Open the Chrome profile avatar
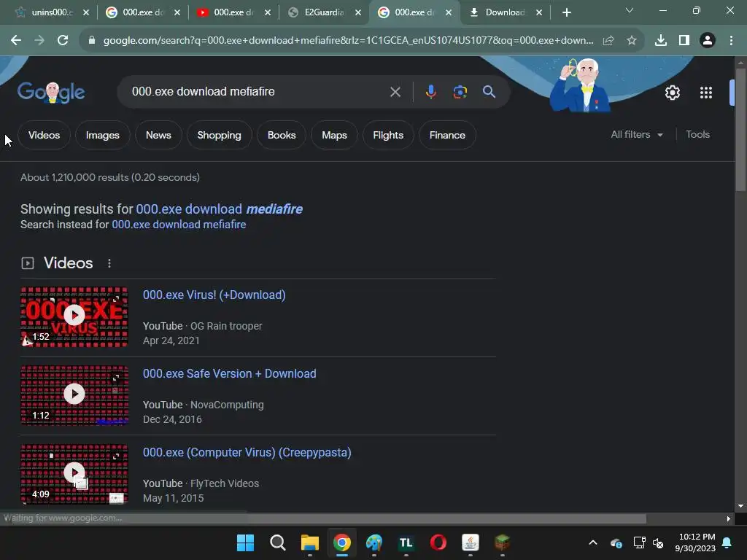The image size is (747, 560). 708,41
